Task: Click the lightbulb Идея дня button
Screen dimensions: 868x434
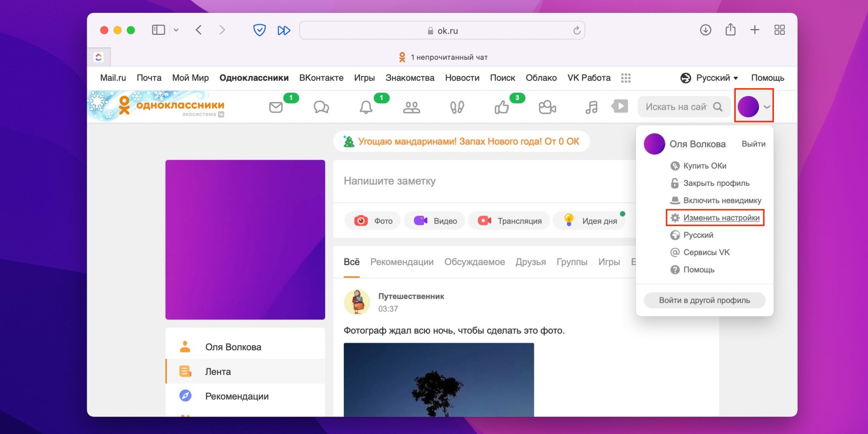Action: (590, 221)
